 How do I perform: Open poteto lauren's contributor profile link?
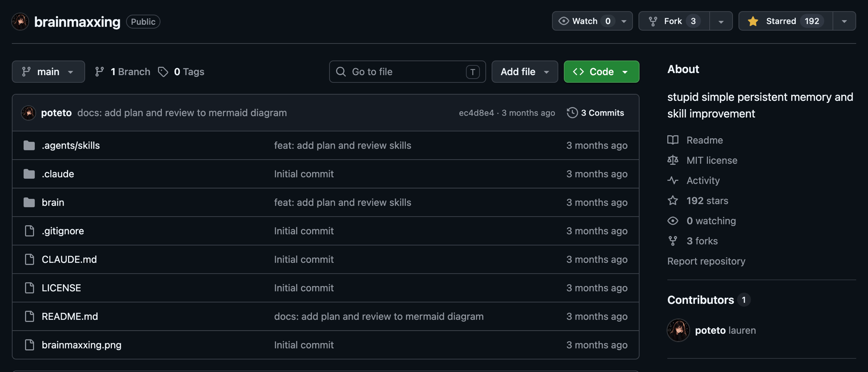(725, 330)
